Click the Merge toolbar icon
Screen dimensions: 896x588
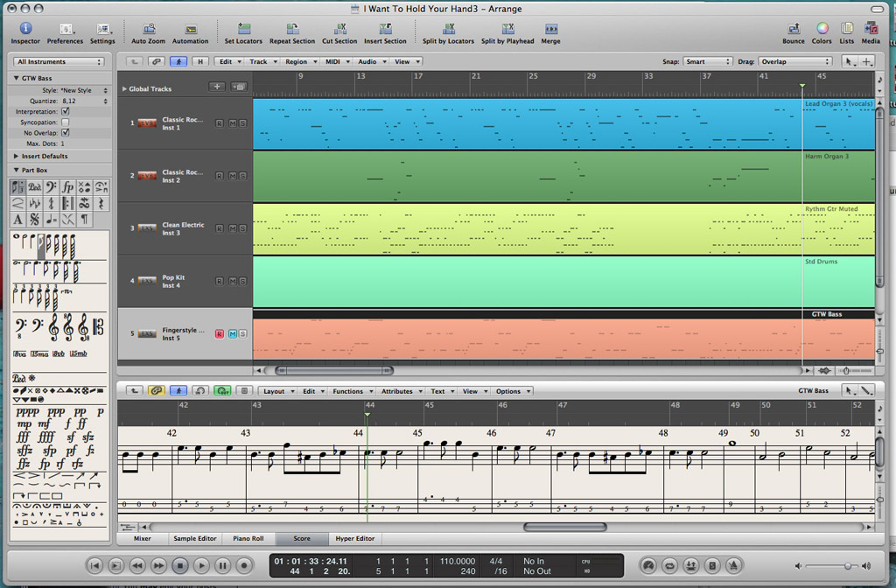[551, 32]
